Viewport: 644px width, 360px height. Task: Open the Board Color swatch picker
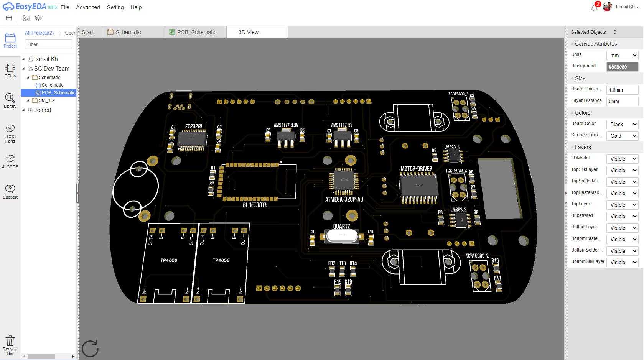pyautogui.click(x=622, y=124)
